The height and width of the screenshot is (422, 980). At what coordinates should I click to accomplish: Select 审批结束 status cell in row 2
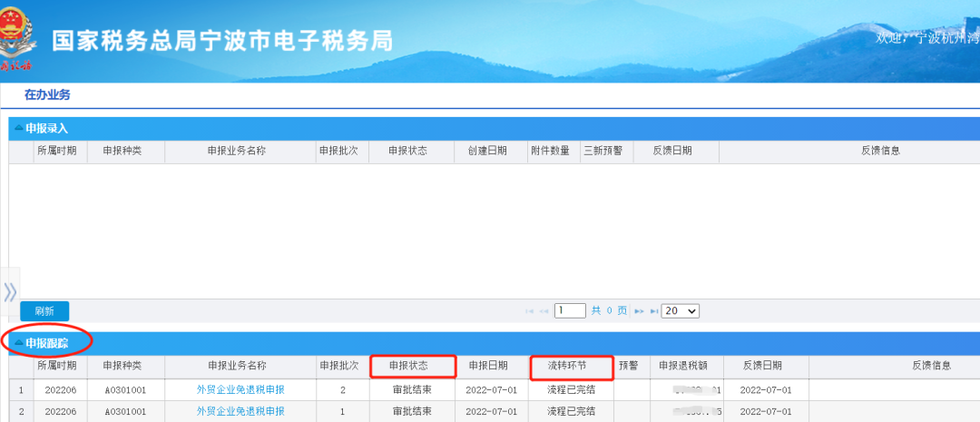(x=412, y=411)
